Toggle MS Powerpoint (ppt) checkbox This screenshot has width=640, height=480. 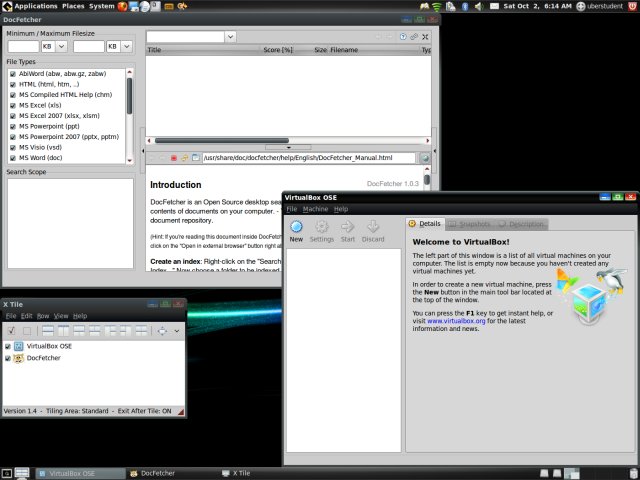tap(13, 127)
